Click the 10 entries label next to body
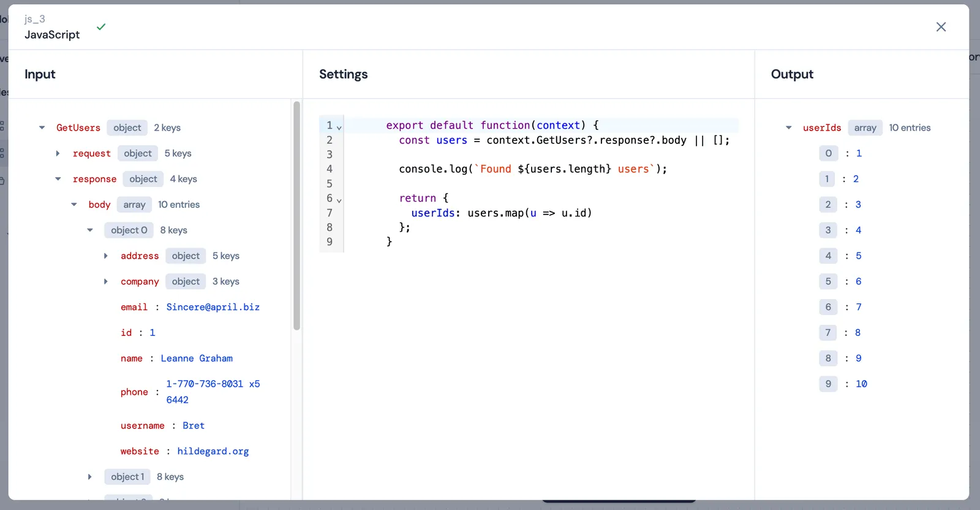The width and height of the screenshot is (980, 510). [179, 205]
